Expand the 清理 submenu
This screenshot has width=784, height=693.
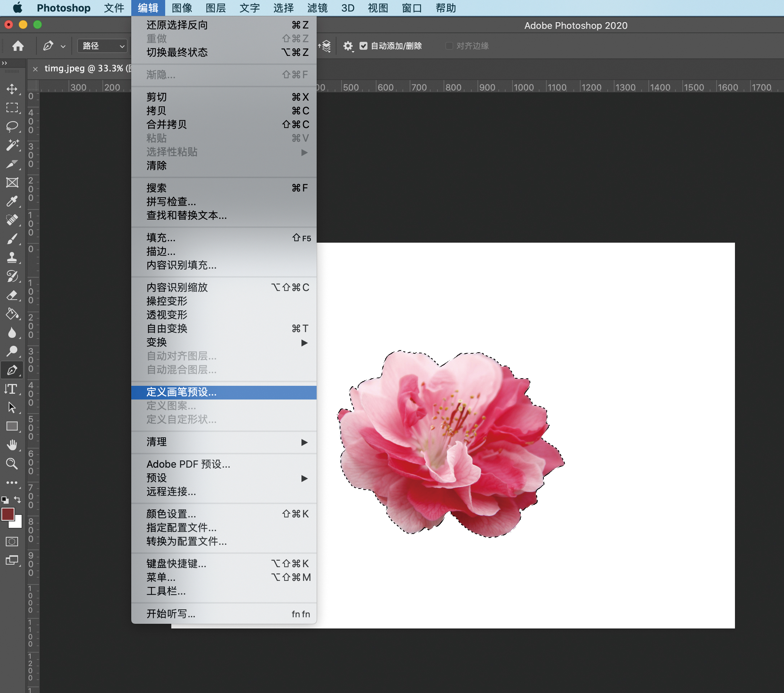coord(224,442)
